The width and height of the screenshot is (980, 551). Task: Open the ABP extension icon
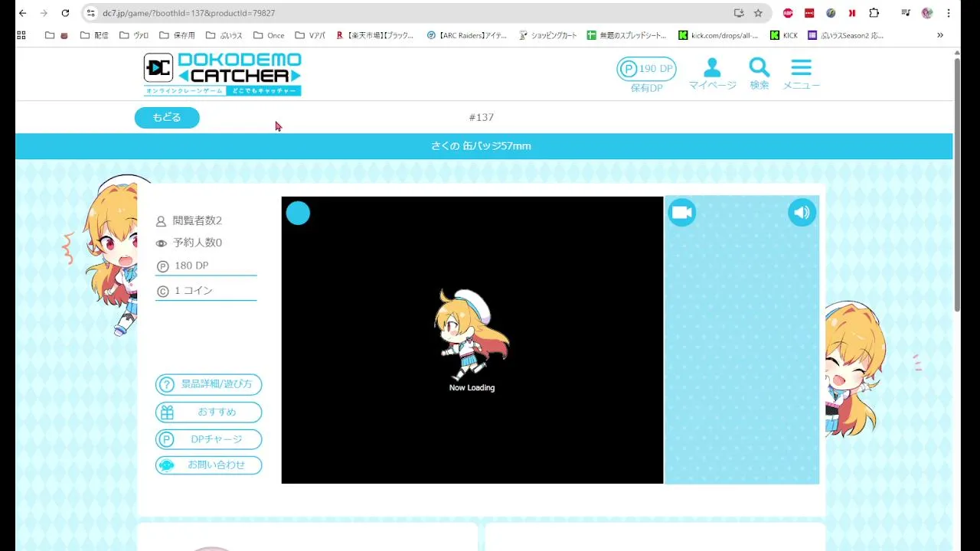tap(788, 13)
